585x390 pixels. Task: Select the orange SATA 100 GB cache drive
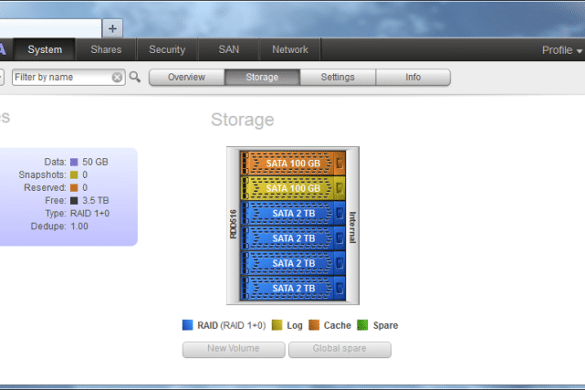(293, 163)
